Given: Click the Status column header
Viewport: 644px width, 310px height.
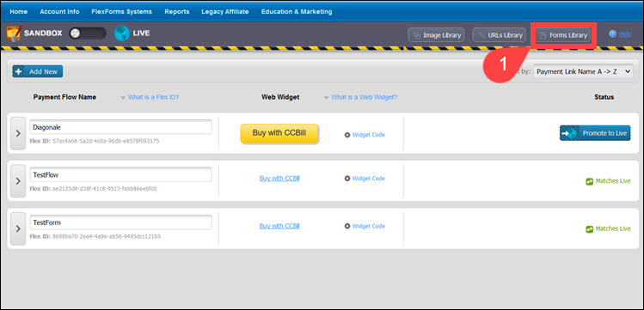Looking at the screenshot, I should [x=604, y=97].
